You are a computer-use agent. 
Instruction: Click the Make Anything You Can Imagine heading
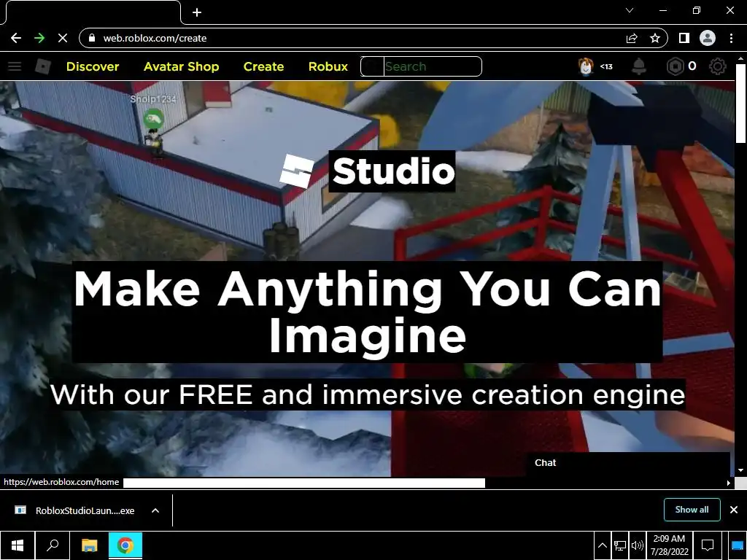point(368,312)
